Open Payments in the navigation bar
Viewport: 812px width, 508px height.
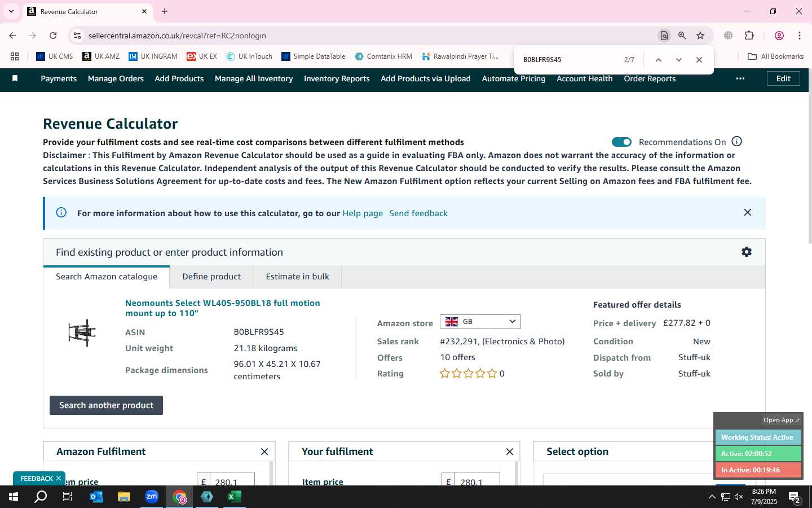click(59, 78)
